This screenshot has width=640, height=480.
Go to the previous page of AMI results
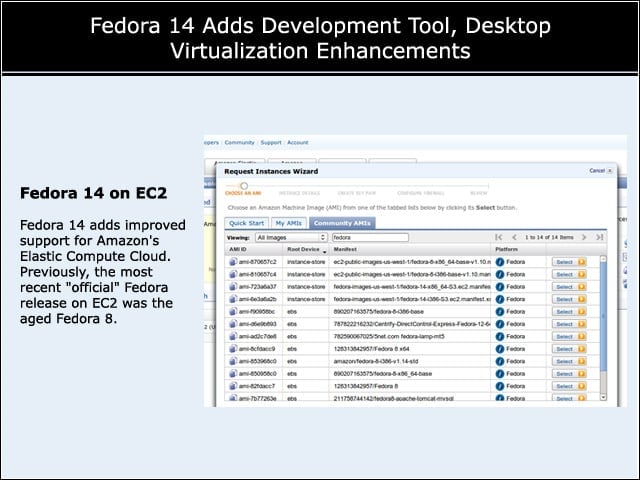coord(514,237)
